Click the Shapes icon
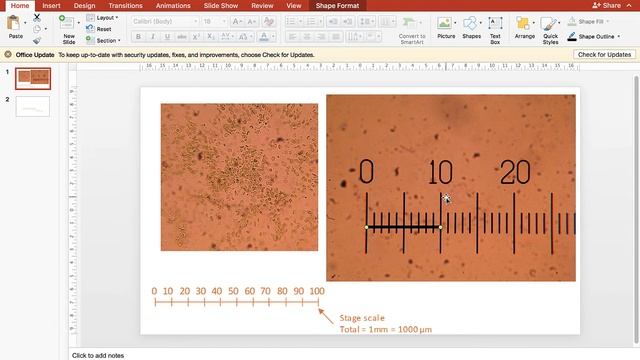The width and height of the screenshot is (640, 360). [x=470, y=23]
